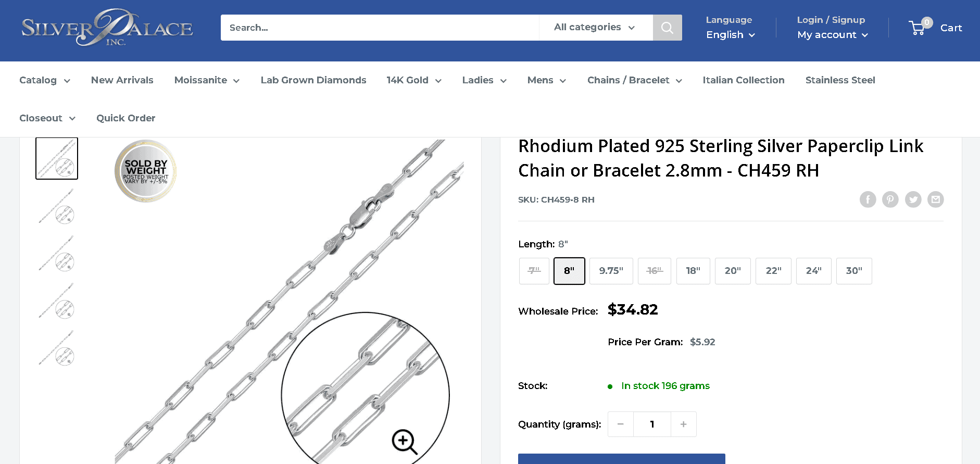Go to New Arrivals
980x464 pixels.
click(122, 80)
